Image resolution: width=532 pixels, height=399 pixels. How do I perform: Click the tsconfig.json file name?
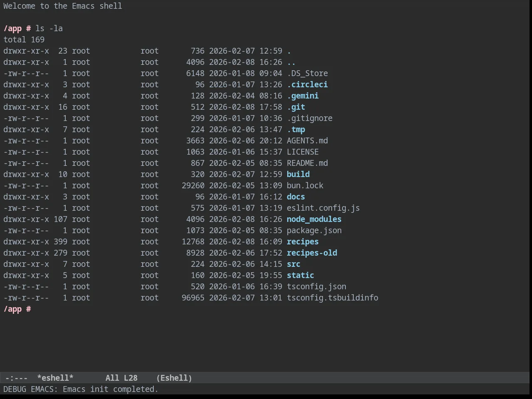[x=316, y=286]
